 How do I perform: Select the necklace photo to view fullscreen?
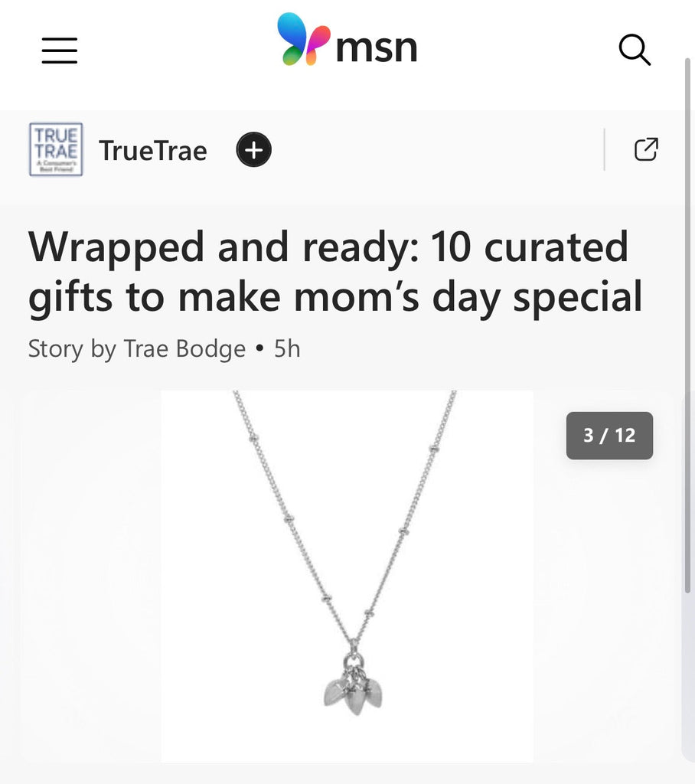(x=347, y=575)
